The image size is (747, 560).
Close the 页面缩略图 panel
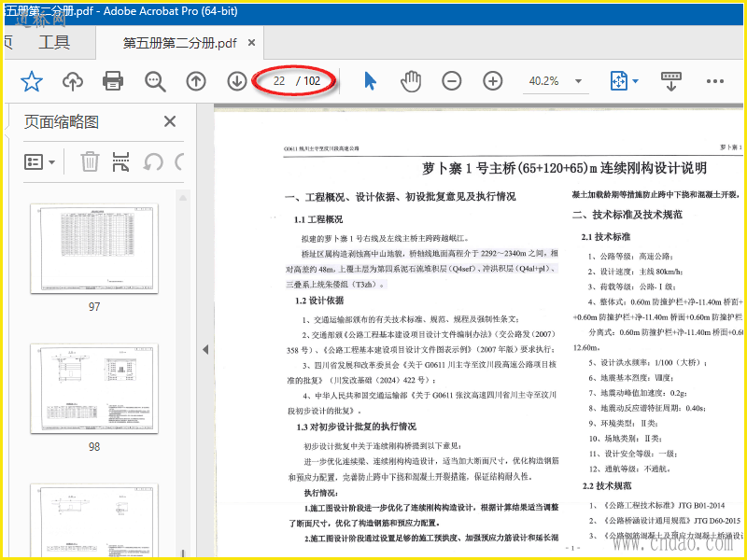pyautogui.click(x=170, y=121)
